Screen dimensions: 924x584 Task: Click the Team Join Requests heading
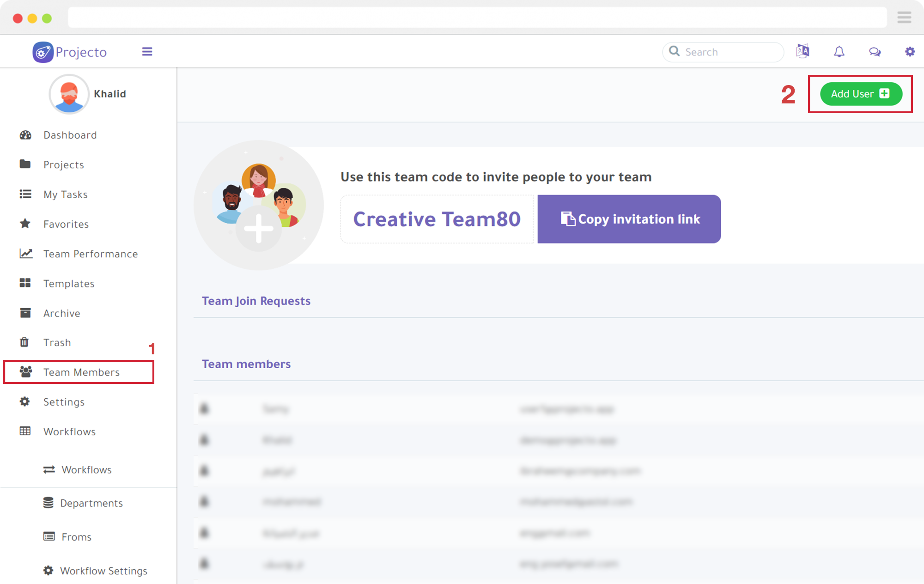pyautogui.click(x=256, y=301)
